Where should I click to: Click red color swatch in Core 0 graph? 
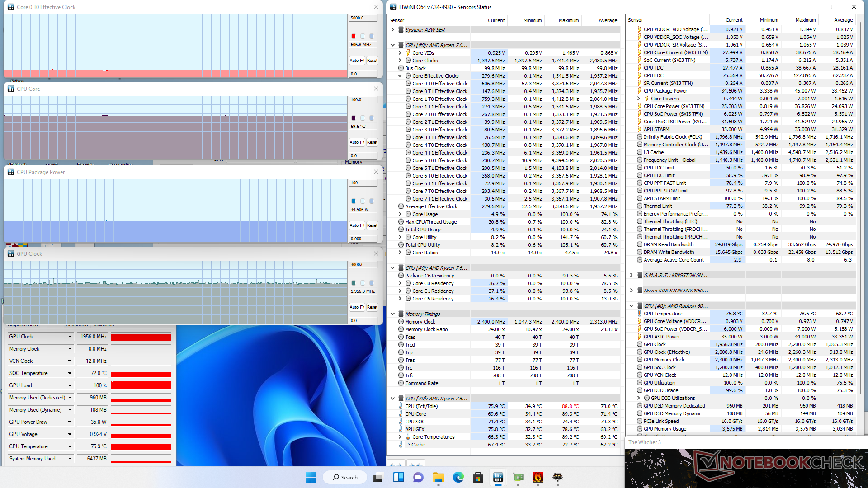pos(354,36)
